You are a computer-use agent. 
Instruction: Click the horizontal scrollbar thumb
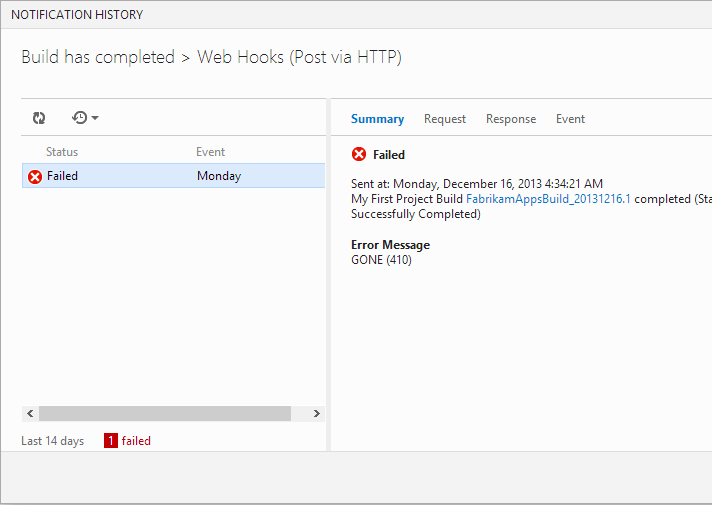(165, 413)
